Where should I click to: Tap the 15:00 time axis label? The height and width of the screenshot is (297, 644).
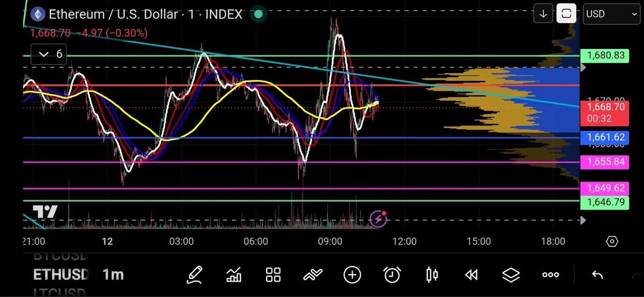pyautogui.click(x=478, y=242)
